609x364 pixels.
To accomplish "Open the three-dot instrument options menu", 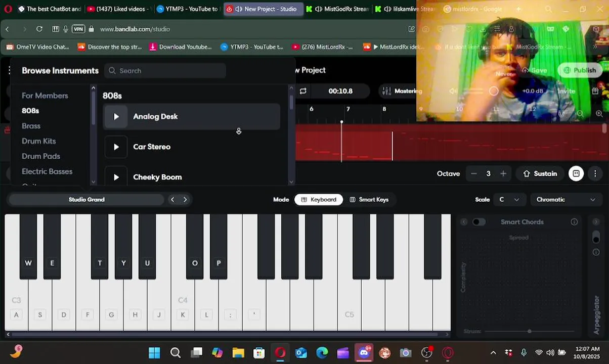I will (595, 173).
